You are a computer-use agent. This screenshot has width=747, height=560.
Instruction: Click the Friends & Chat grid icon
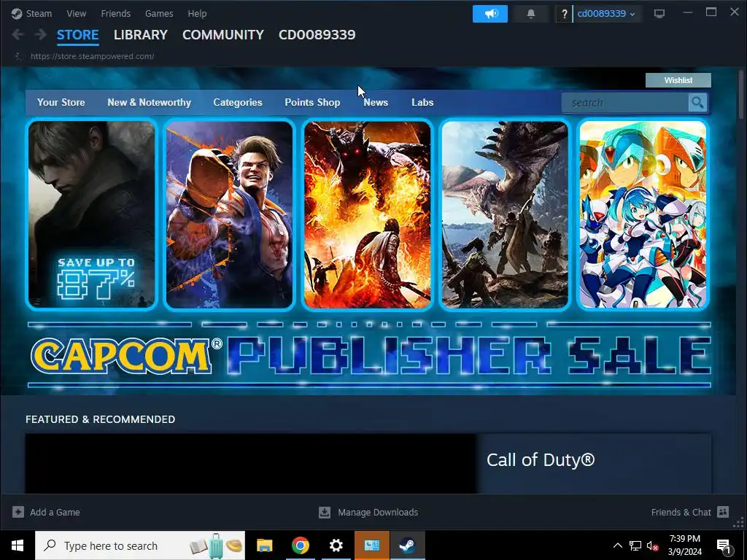point(723,512)
